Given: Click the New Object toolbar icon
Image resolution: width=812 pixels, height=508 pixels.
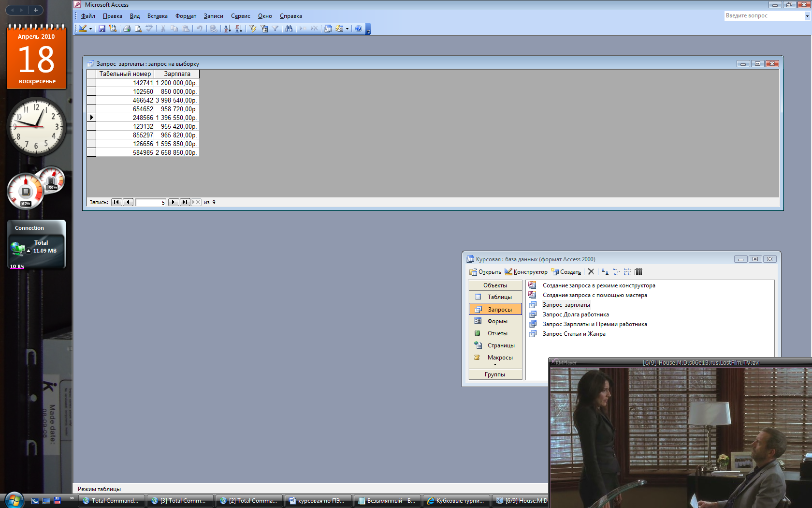Looking at the screenshot, I should tap(339, 29).
